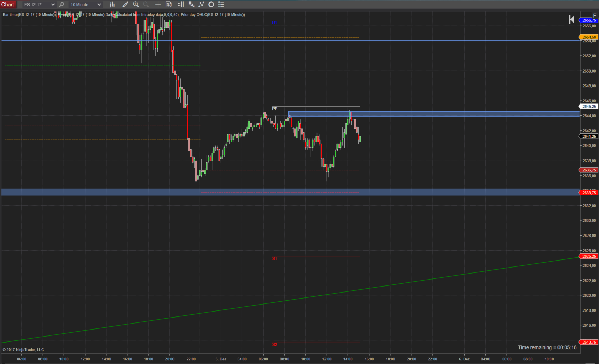Select the R1 pivot label
This screenshot has width=599, height=364.
click(x=275, y=23)
